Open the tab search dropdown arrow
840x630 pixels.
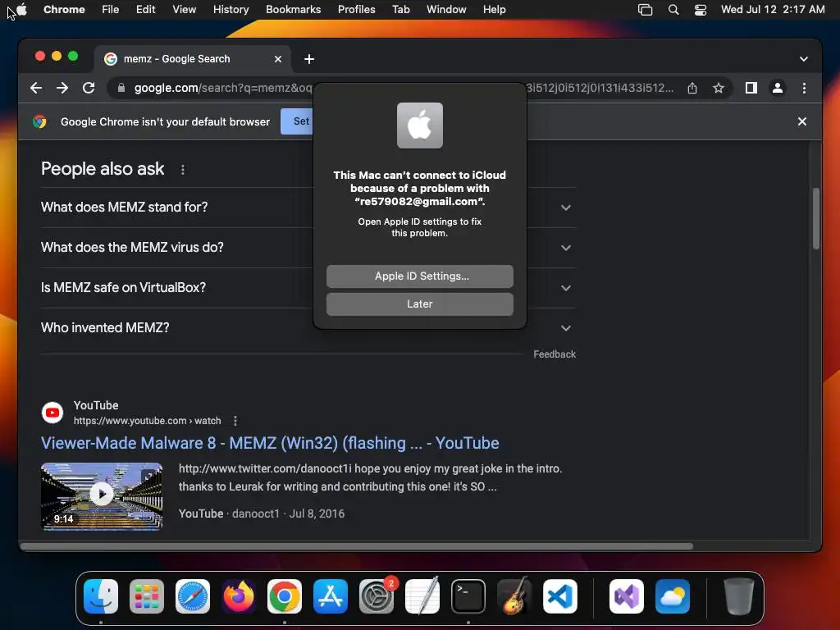pos(804,59)
